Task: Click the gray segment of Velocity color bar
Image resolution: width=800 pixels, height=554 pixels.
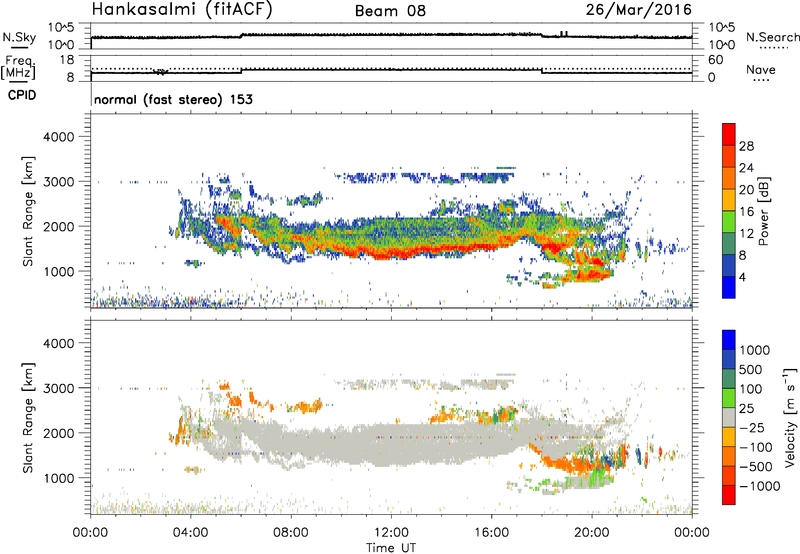Action: [x=729, y=418]
